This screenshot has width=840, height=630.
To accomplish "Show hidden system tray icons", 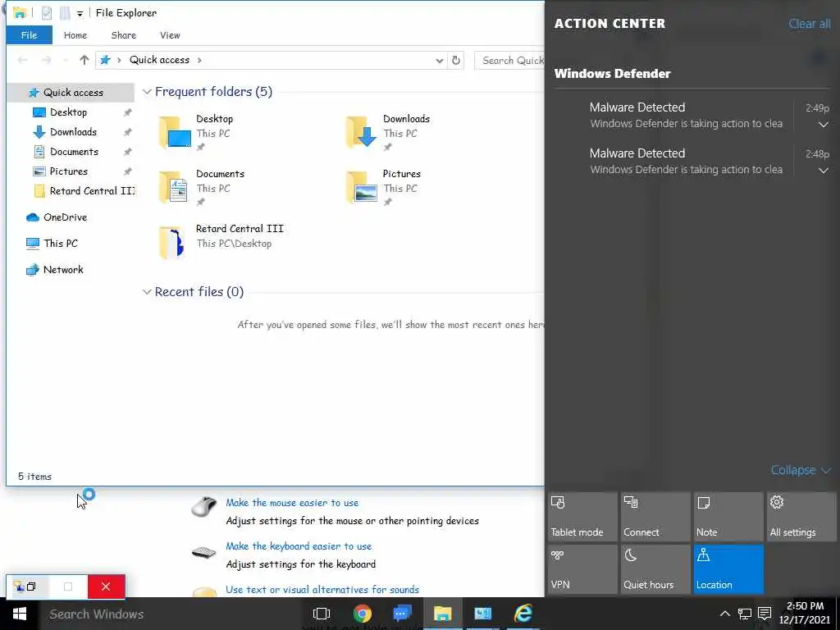I will click(725, 614).
